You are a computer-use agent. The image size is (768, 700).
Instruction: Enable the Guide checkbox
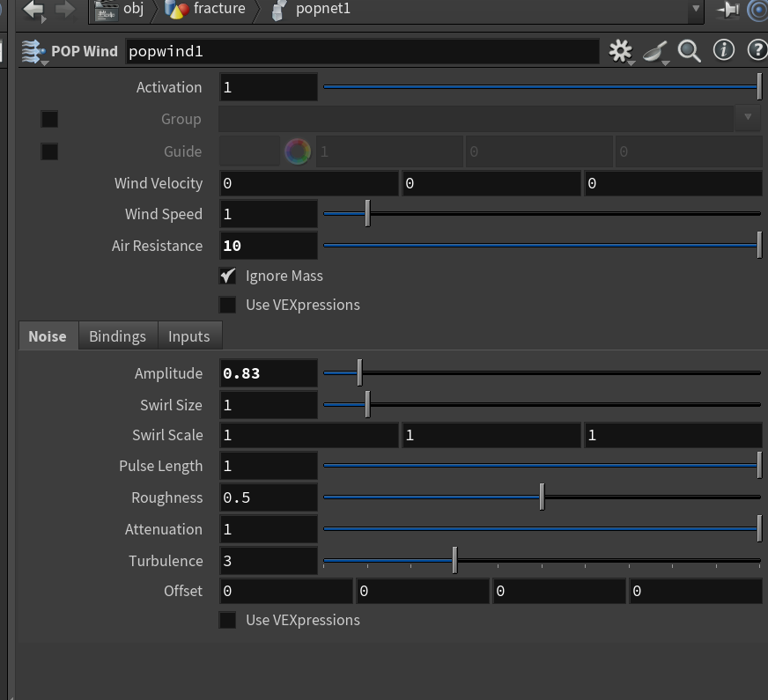point(49,151)
